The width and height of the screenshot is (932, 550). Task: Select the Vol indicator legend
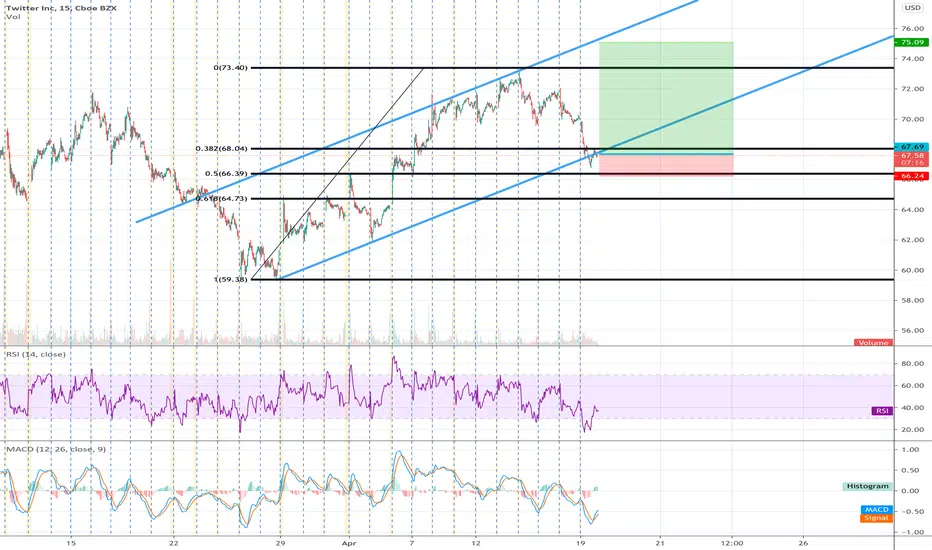[x=13, y=17]
